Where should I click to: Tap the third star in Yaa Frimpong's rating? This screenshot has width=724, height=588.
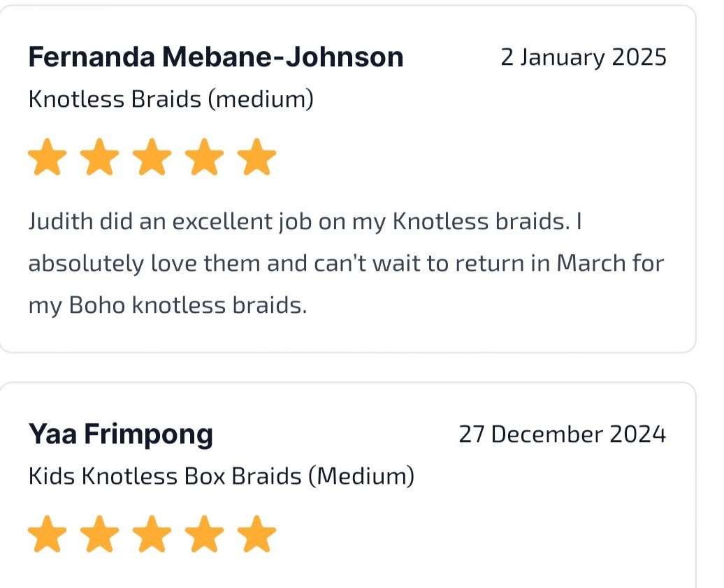tap(152, 534)
